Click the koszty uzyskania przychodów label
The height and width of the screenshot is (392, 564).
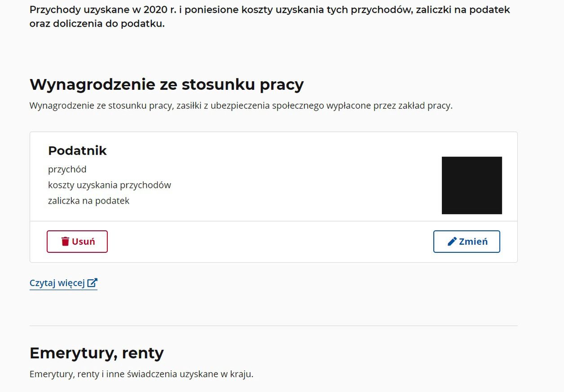tap(110, 185)
